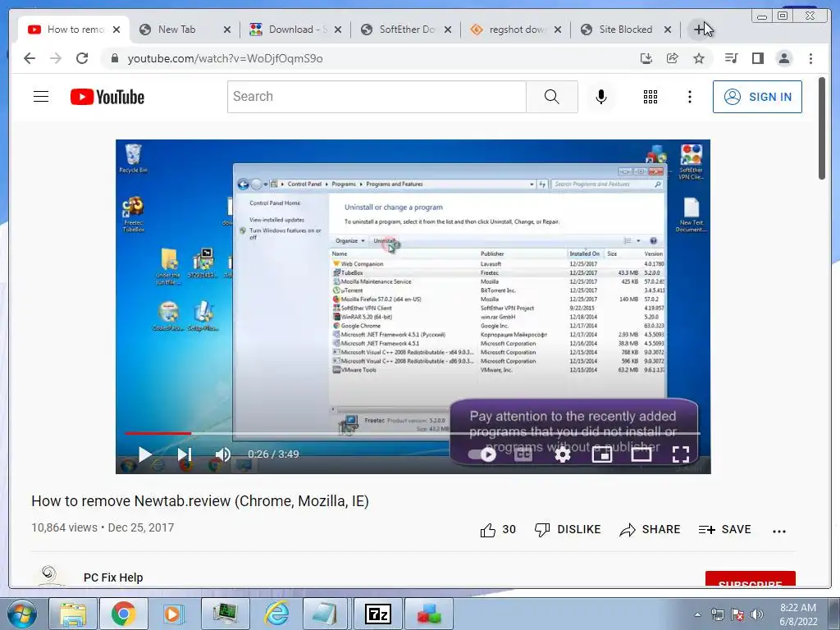Click the install app icon in address bar

point(646,58)
